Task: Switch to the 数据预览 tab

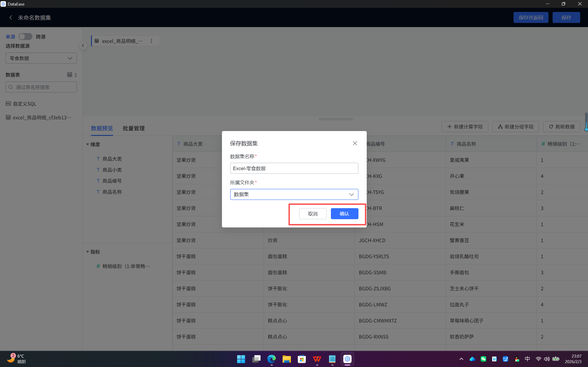Action: (102, 128)
